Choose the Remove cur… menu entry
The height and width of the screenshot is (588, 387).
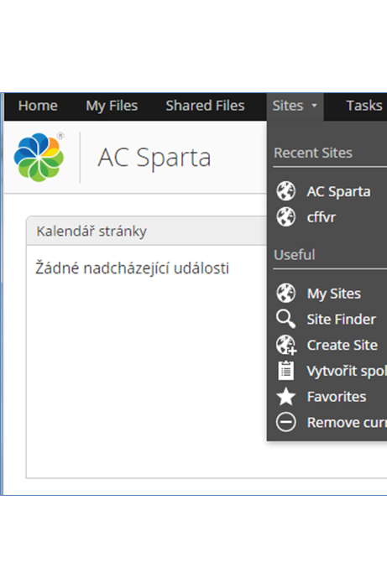coord(347,422)
